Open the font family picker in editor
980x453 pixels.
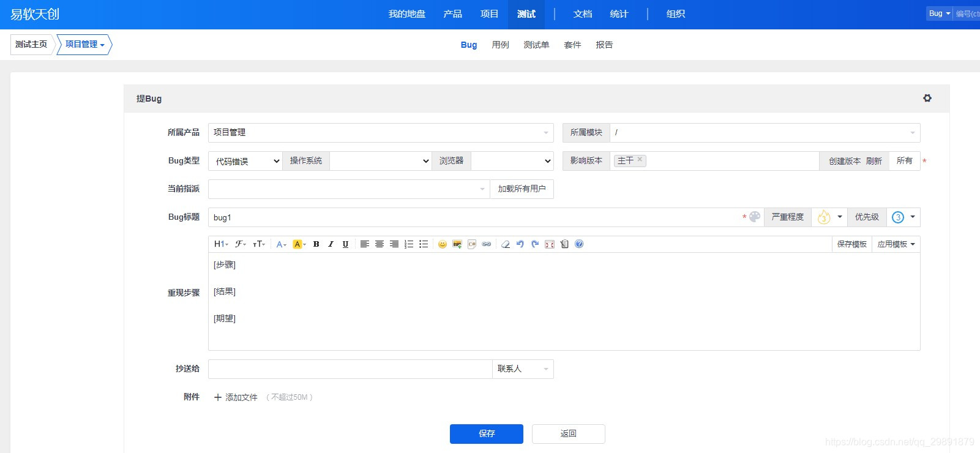pyautogui.click(x=241, y=244)
